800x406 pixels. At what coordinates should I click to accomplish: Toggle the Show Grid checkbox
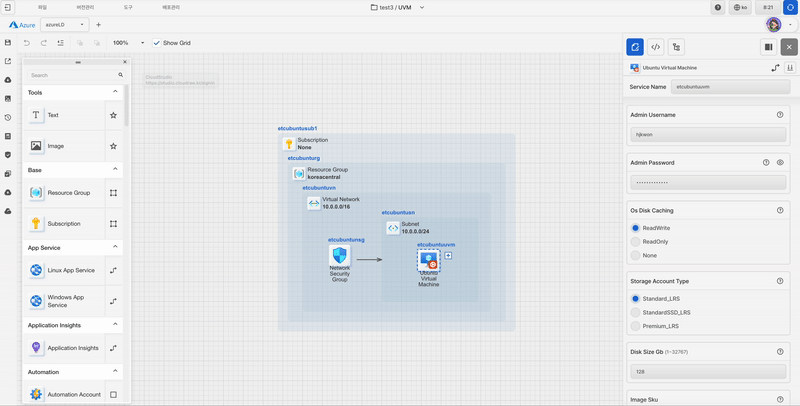[x=157, y=43]
